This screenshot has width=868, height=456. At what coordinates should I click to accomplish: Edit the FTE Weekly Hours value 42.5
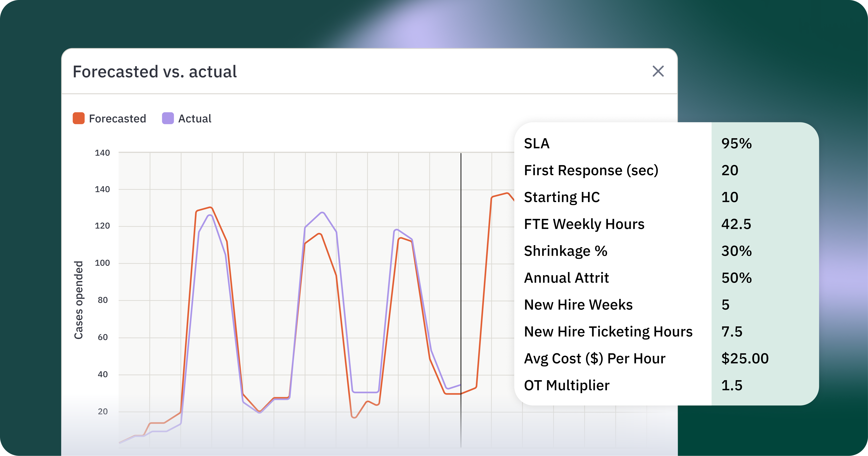[x=736, y=224]
